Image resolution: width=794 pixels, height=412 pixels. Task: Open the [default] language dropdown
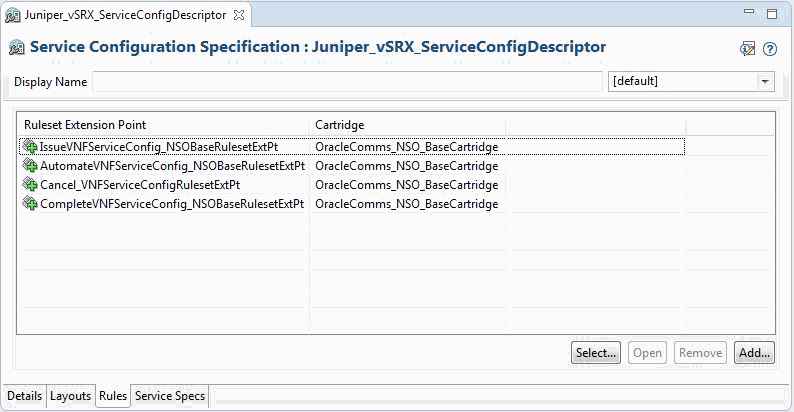765,81
